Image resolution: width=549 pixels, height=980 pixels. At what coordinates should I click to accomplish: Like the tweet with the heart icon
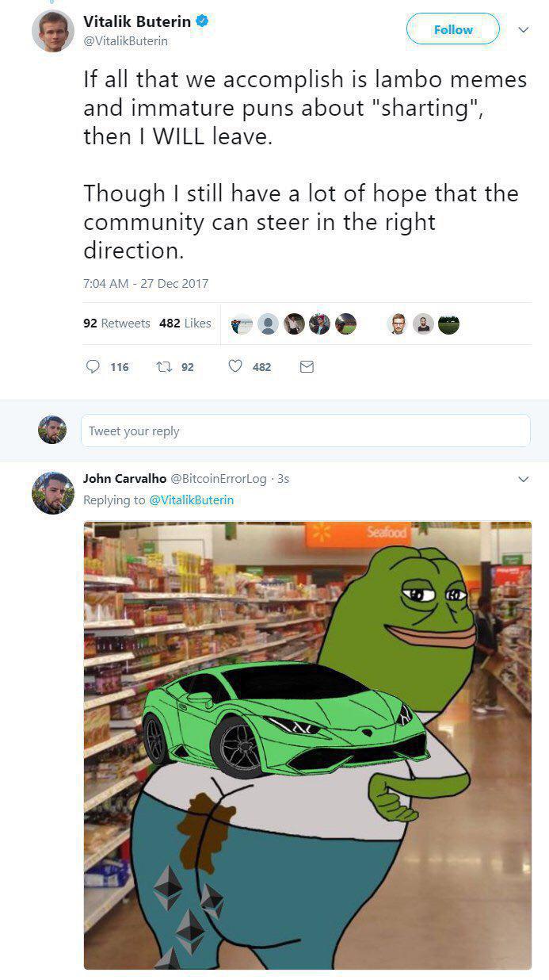click(x=235, y=366)
